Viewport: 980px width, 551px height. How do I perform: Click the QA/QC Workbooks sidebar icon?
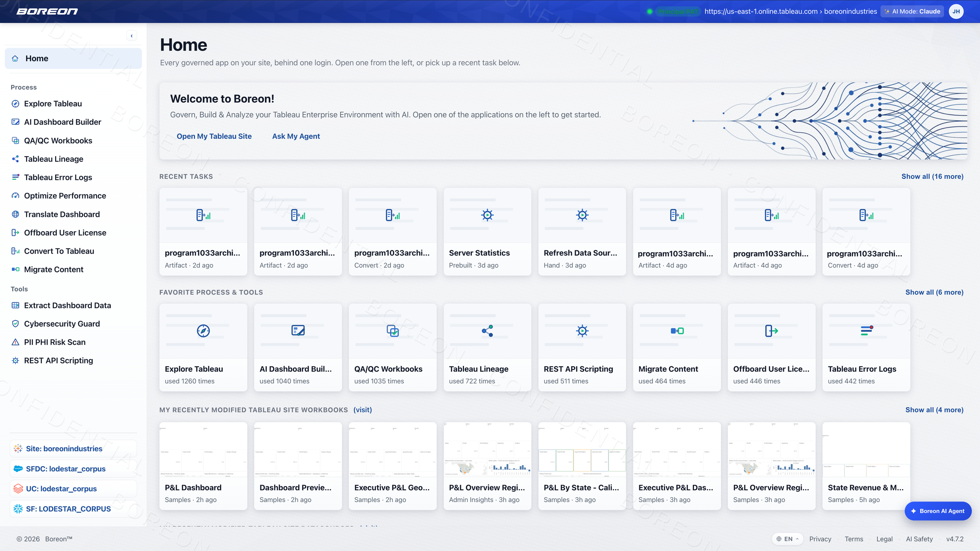tap(15, 140)
